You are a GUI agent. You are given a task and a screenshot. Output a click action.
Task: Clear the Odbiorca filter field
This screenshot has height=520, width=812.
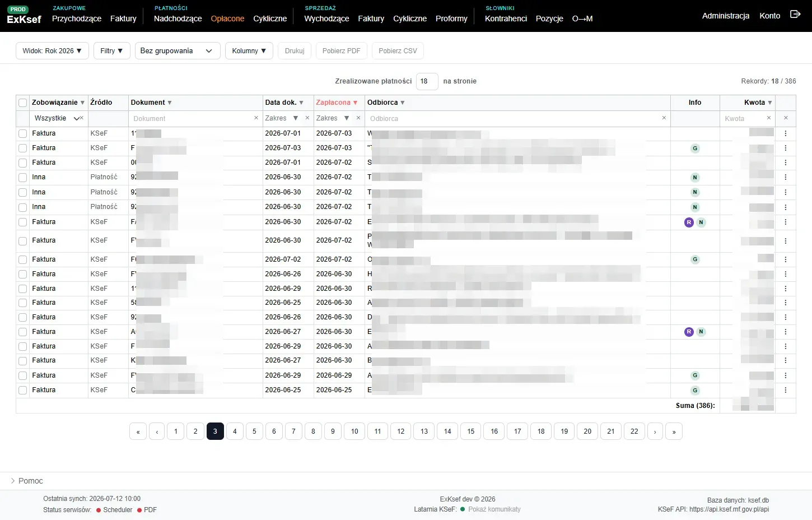[x=664, y=118]
